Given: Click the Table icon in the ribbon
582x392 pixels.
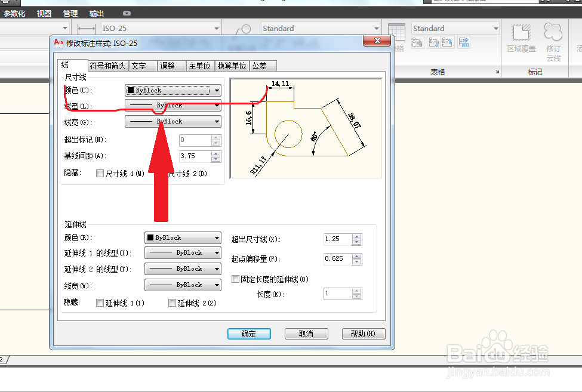Looking at the screenshot, I should tap(396, 32).
